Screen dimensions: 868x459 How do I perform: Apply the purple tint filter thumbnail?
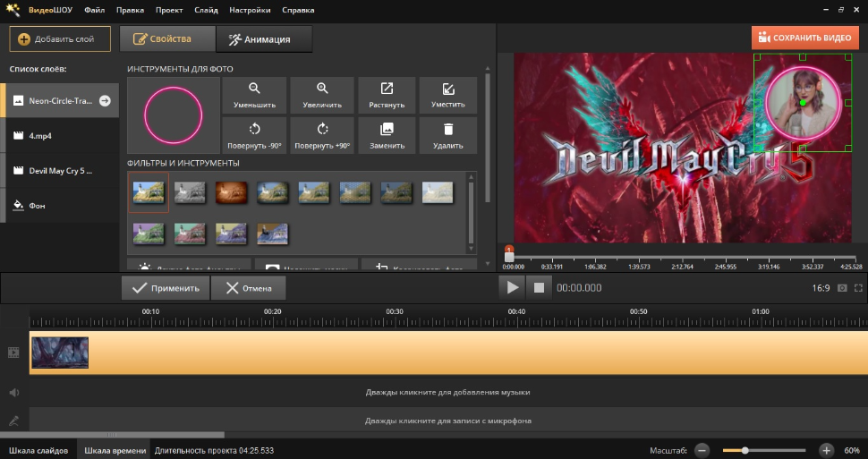(149, 234)
